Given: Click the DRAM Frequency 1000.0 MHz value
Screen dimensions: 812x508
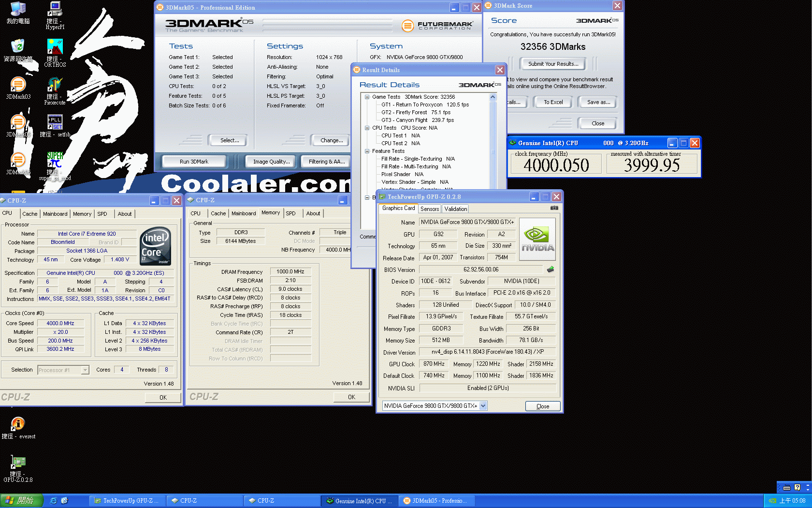Looking at the screenshot, I should click(290, 272).
